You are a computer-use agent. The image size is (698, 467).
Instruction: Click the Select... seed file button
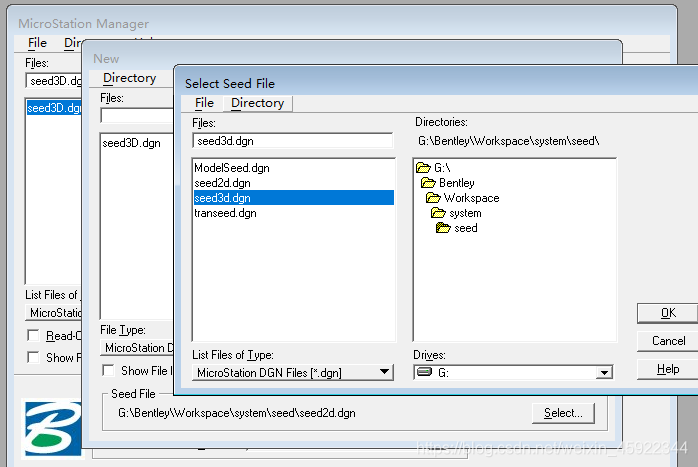click(x=563, y=413)
